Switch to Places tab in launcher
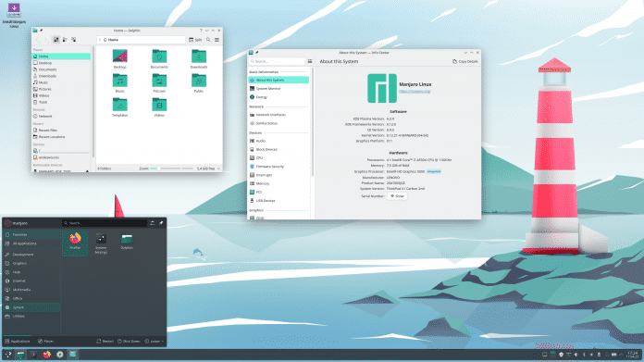 [x=46, y=342]
